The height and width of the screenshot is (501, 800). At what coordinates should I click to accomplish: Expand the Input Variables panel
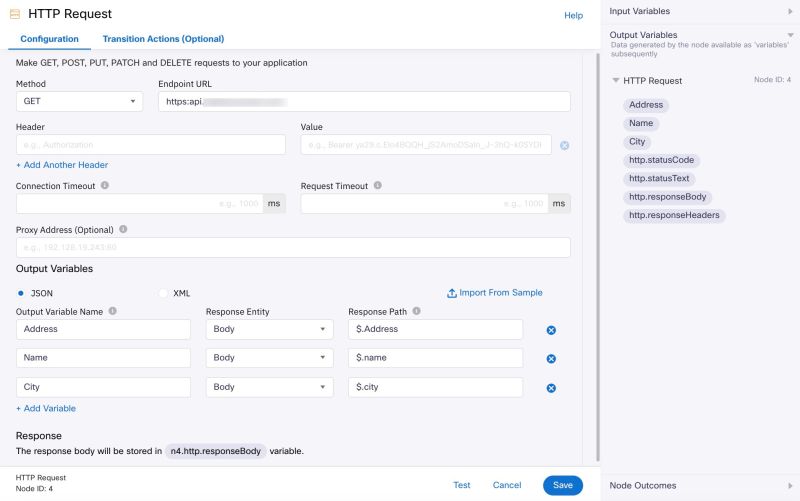(x=790, y=11)
